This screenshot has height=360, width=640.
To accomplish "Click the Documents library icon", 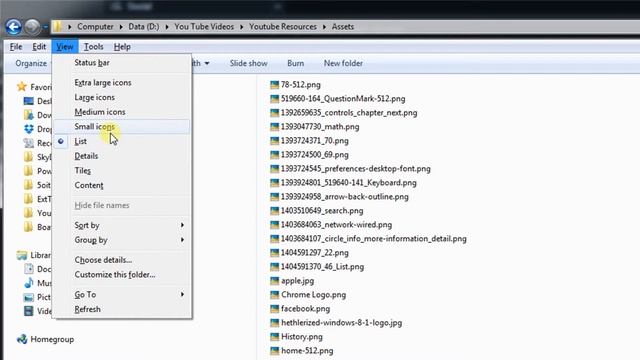I will point(29,269).
